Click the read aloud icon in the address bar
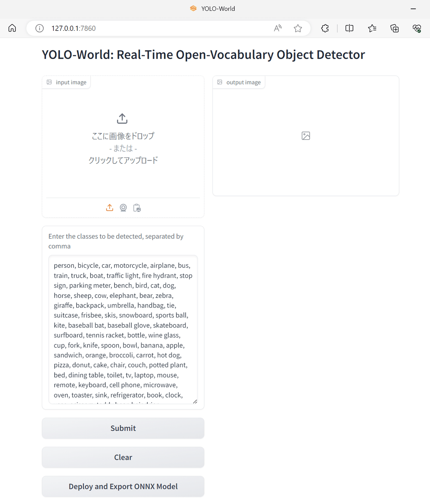 [278, 28]
